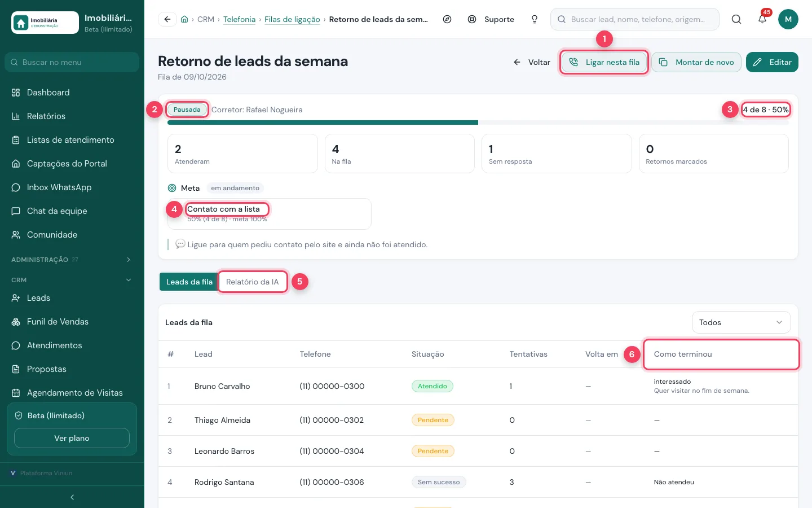Focus the Buscar lead search field
Screen dimensions: 812x508
click(x=635, y=19)
